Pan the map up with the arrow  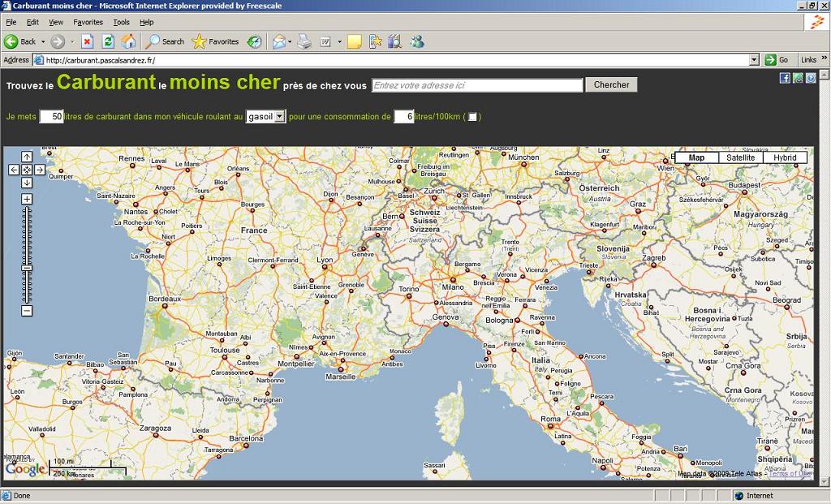point(27,157)
